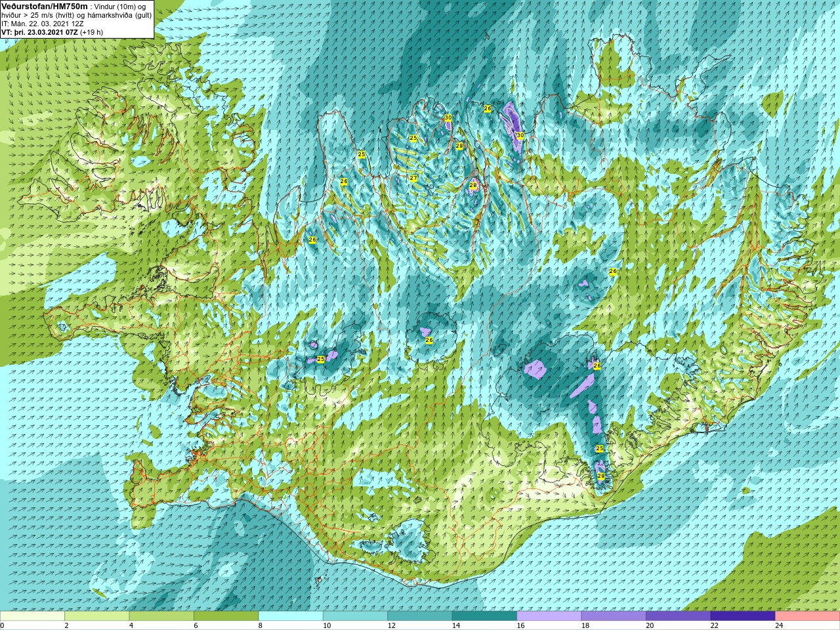
Task: Click the turquoise 10–12 m/s legend swatch
Action: coord(356,616)
